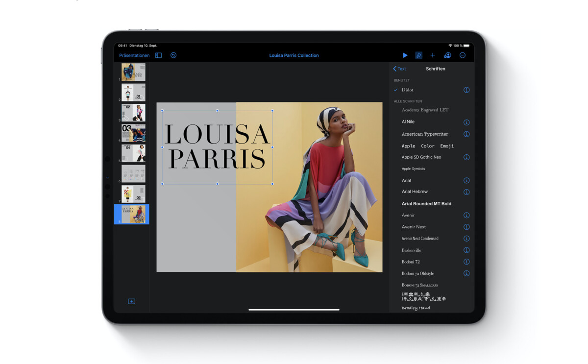Screen dimensions: 588x364
Task: Go back to Präsentationen
Action: click(134, 55)
